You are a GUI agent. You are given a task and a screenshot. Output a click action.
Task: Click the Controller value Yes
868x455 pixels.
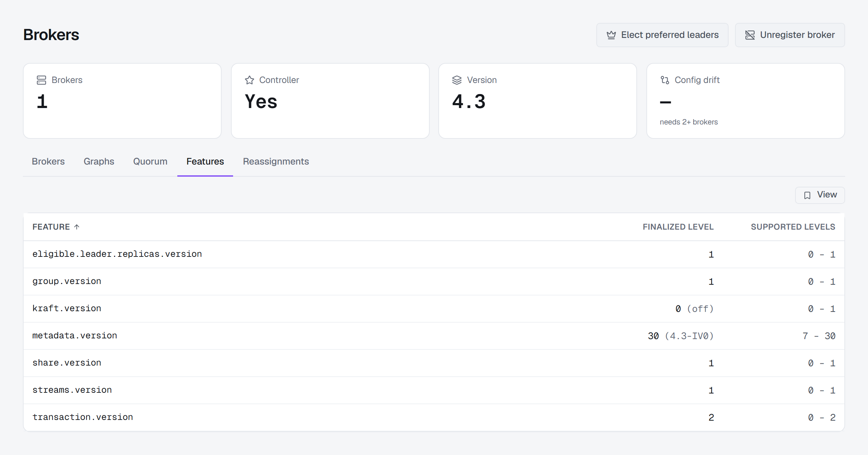261,102
